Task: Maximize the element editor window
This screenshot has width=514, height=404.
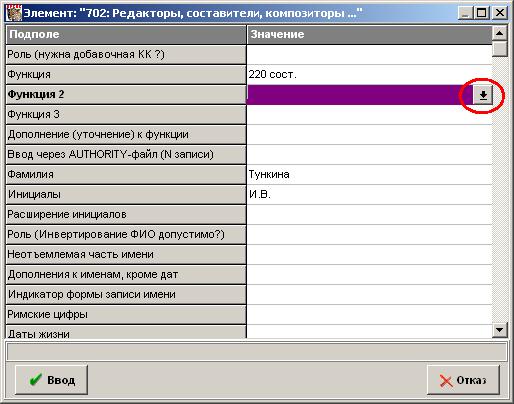Action: tap(481, 13)
